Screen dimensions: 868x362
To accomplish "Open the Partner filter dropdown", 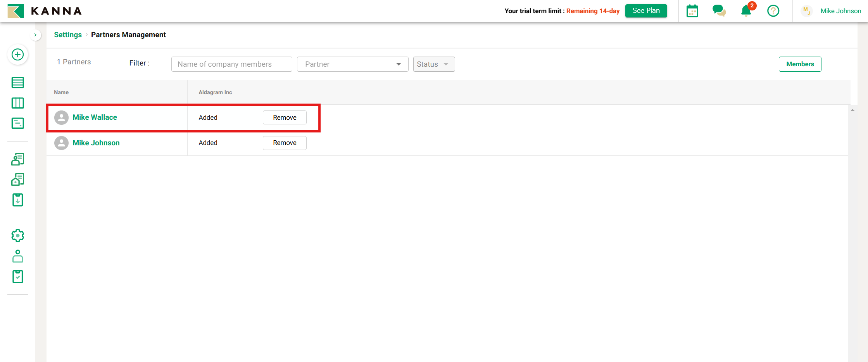I will pos(352,64).
